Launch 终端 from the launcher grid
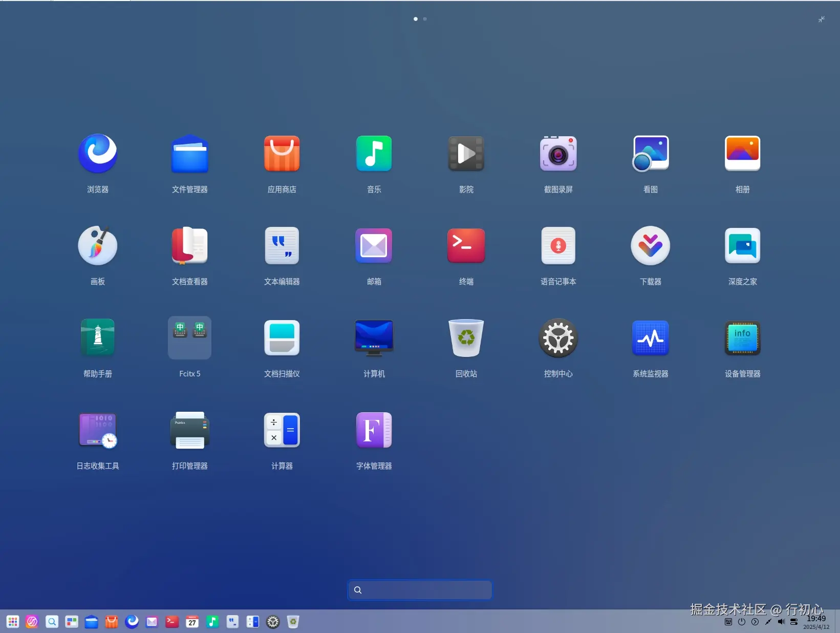 [466, 246]
